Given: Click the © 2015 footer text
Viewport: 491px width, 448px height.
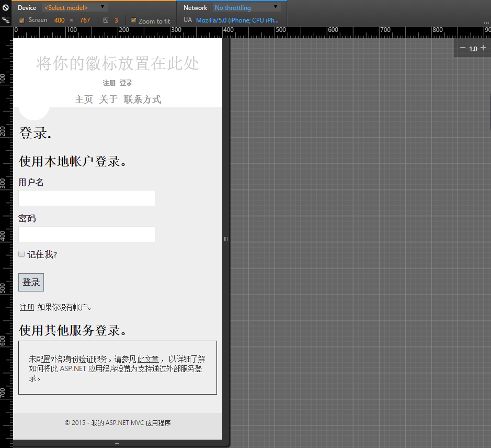Looking at the screenshot, I should point(118,423).
